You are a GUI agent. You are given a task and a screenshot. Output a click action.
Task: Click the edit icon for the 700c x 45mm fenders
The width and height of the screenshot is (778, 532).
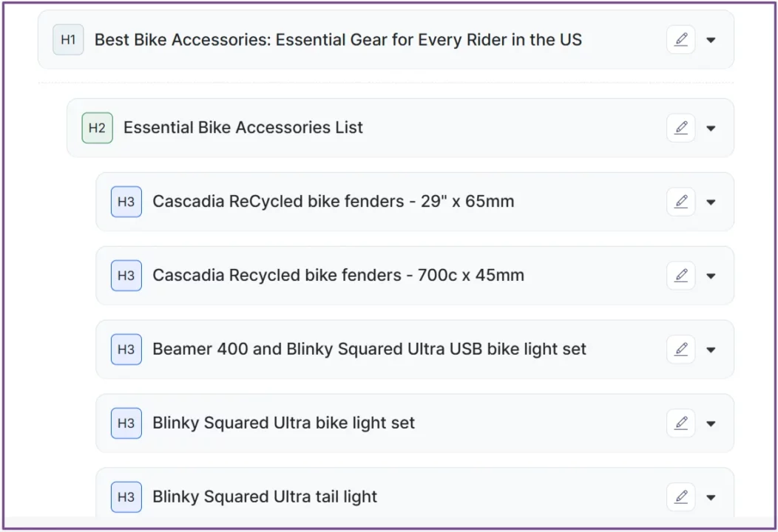coord(680,276)
